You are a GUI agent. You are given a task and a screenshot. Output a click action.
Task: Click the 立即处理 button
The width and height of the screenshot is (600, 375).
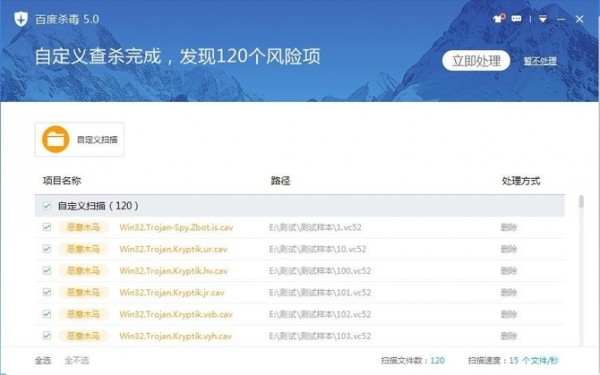(476, 60)
